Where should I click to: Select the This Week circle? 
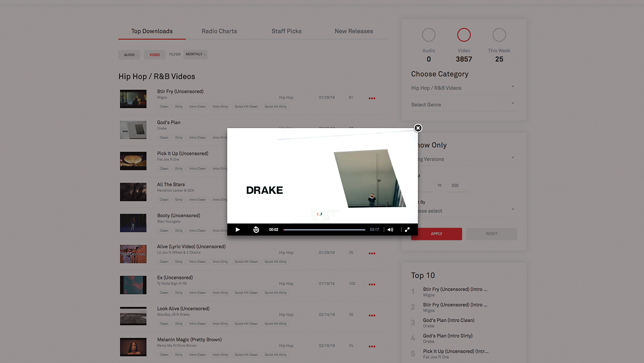click(x=499, y=35)
